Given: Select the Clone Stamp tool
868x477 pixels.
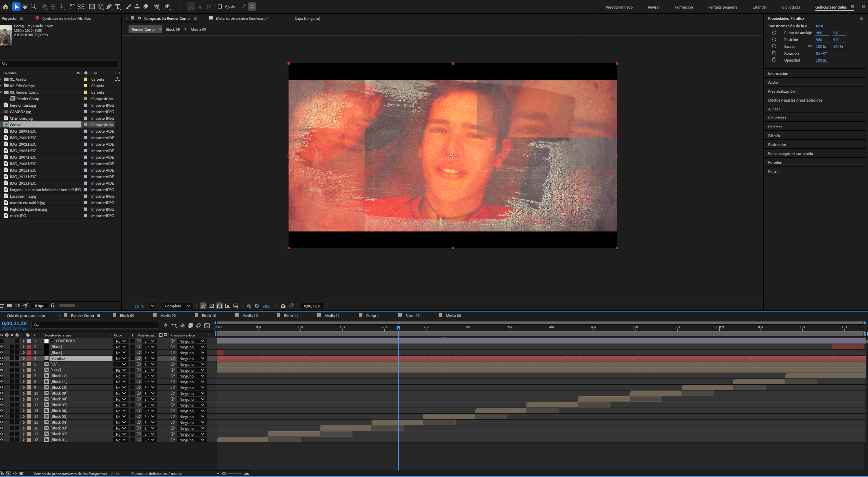Looking at the screenshot, I should coord(137,6).
